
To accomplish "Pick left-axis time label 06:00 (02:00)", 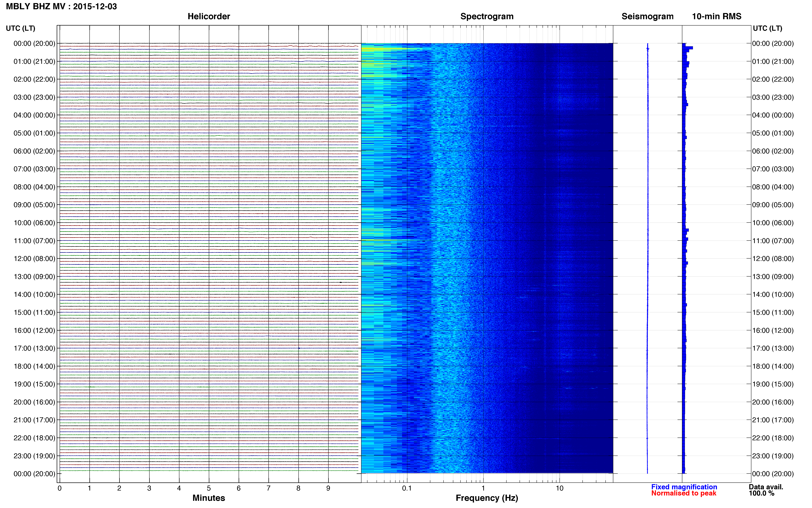I will (x=34, y=151).
